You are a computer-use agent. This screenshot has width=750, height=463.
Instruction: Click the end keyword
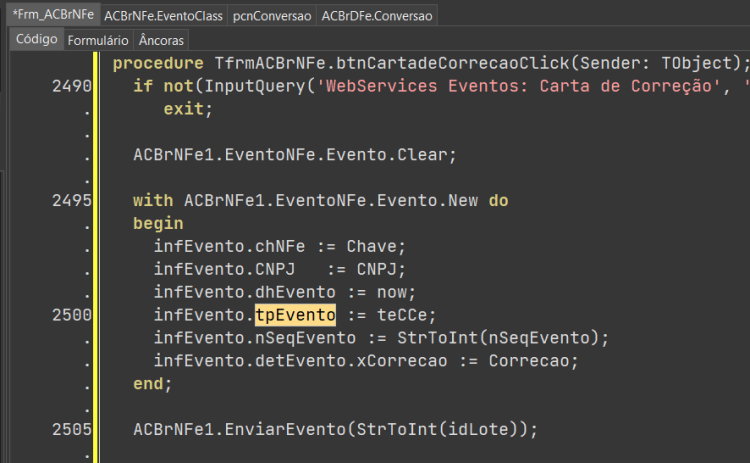148,384
